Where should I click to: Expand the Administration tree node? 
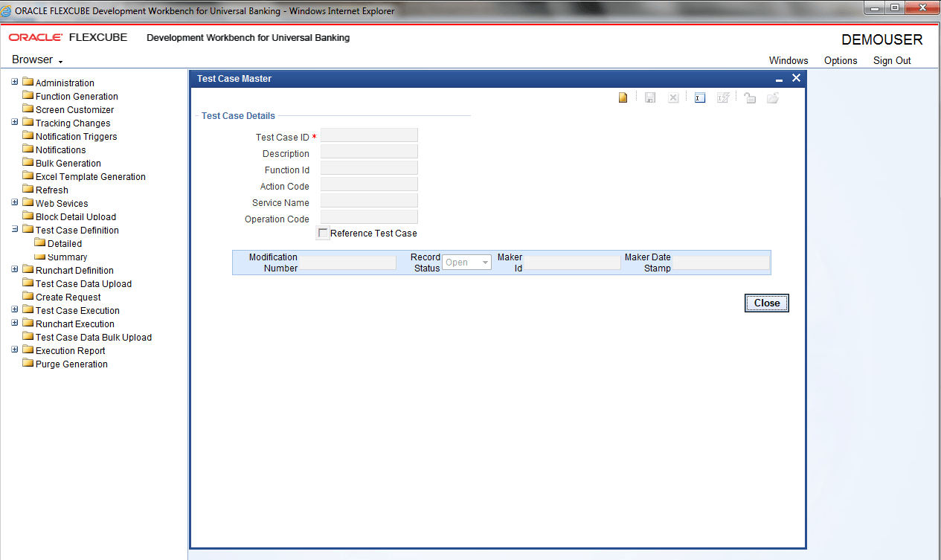[15, 82]
